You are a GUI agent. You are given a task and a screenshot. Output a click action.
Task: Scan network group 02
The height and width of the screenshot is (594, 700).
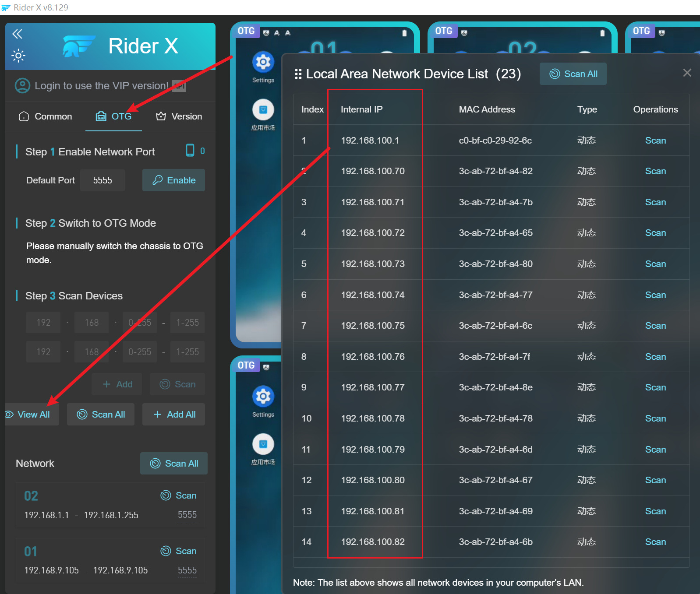point(178,496)
